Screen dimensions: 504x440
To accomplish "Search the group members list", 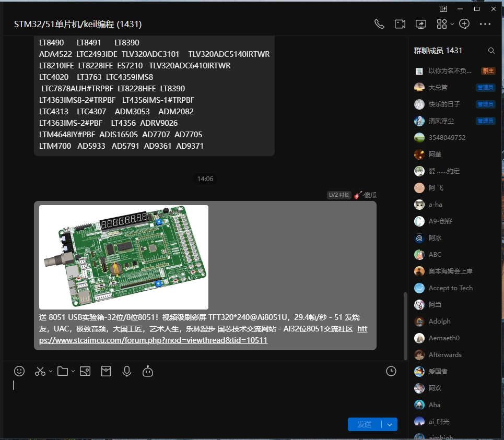I will tap(491, 51).
